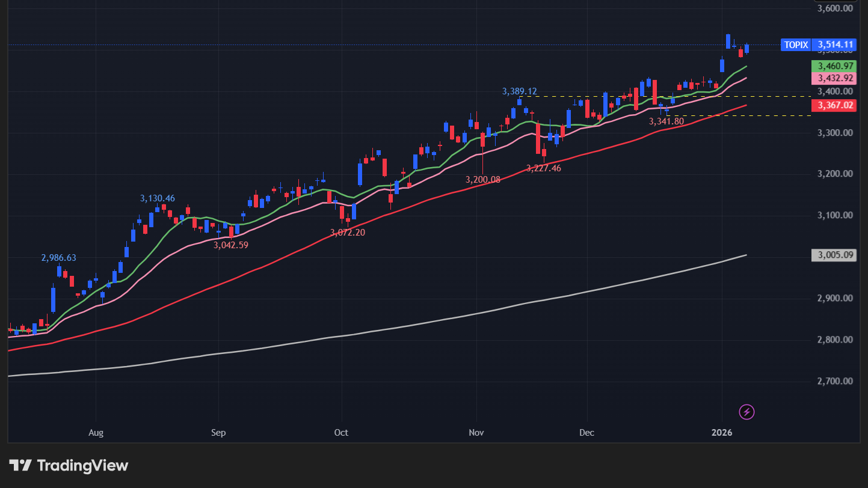The width and height of the screenshot is (868, 488).
Task: Click the 2026 label on time axis
Action: click(722, 433)
